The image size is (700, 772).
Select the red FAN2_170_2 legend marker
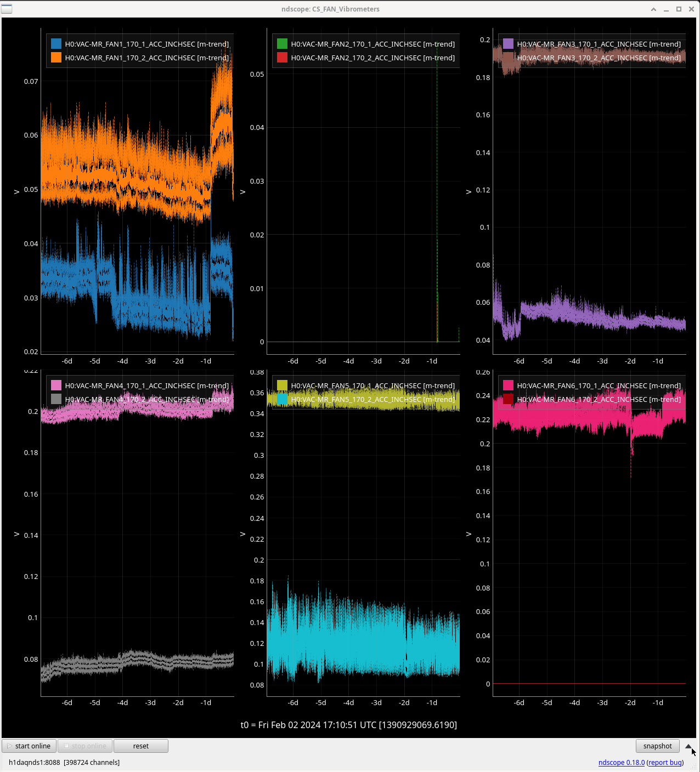(x=282, y=58)
